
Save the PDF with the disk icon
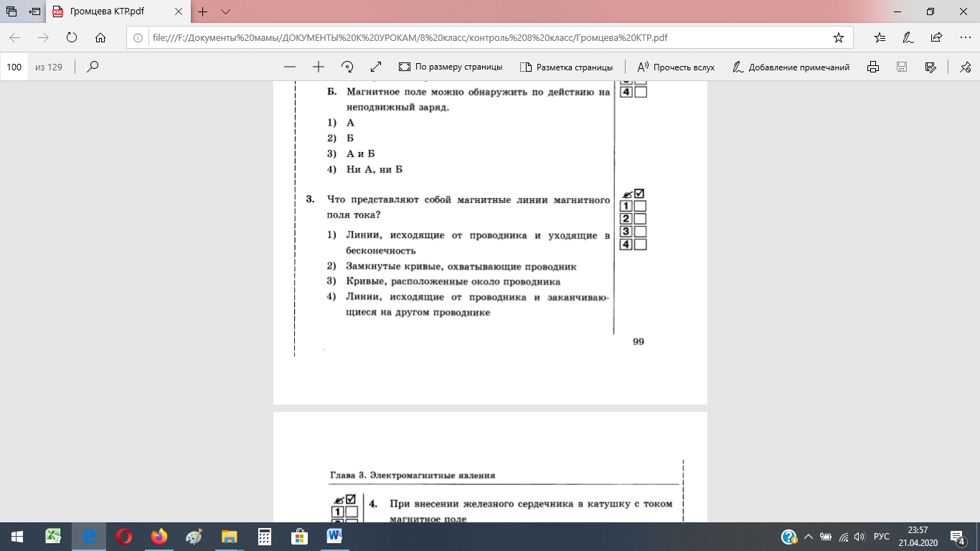tap(902, 67)
